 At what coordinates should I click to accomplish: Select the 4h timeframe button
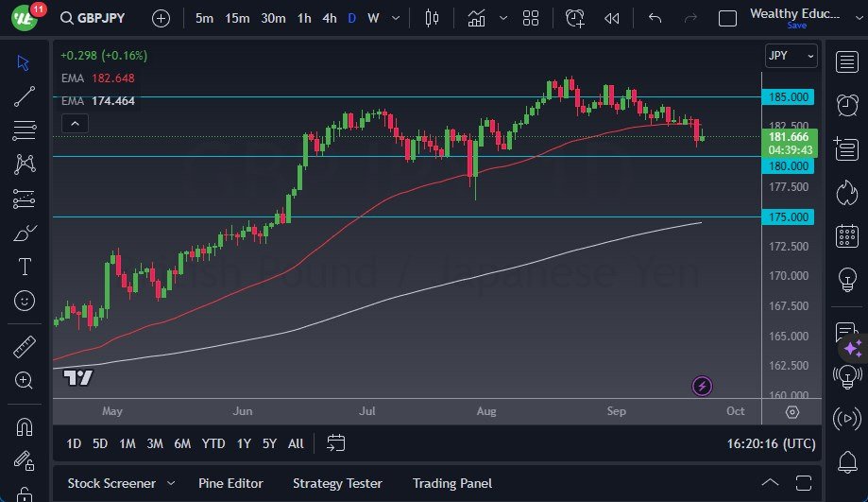coord(329,18)
